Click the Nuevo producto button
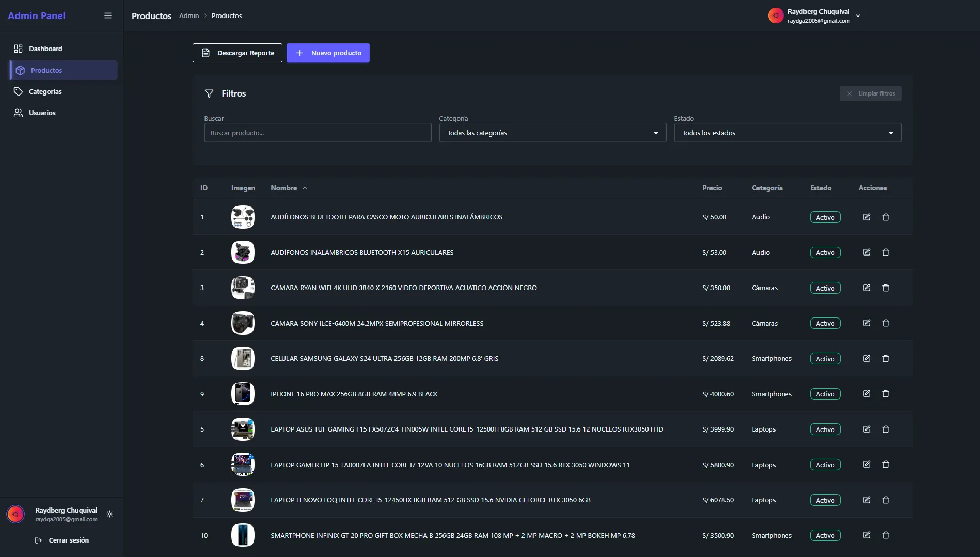980x557 pixels. pyautogui.click(x=328, y=53)
